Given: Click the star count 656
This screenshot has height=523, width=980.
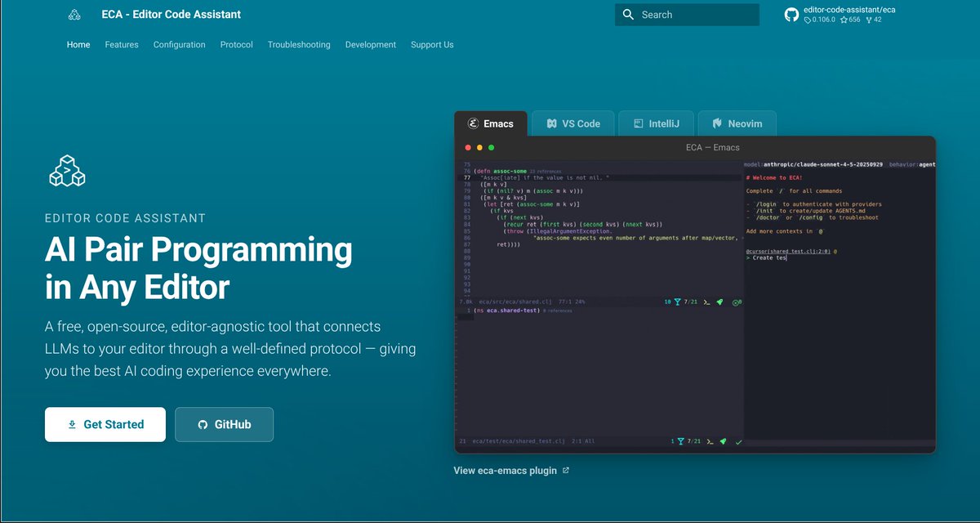Looking at the screenshot, I should 849,20.
